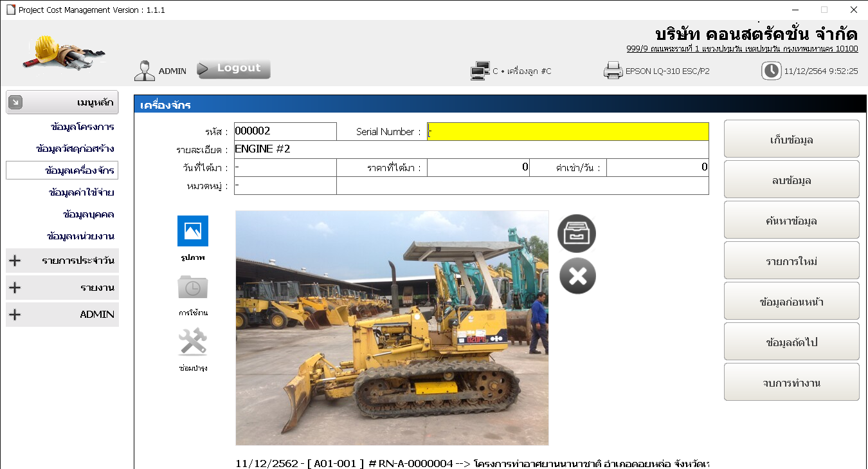Click the archive drawer icon beside photo

pos(577,233)
